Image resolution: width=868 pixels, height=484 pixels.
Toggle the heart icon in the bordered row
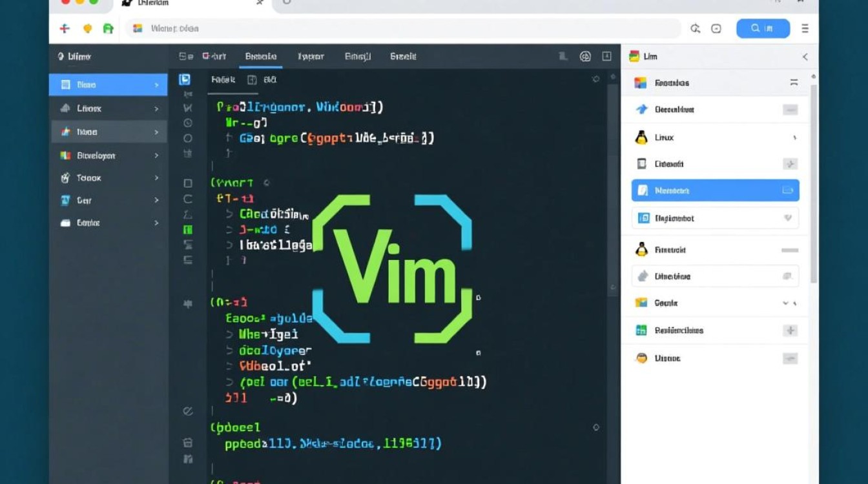(788, 218)
